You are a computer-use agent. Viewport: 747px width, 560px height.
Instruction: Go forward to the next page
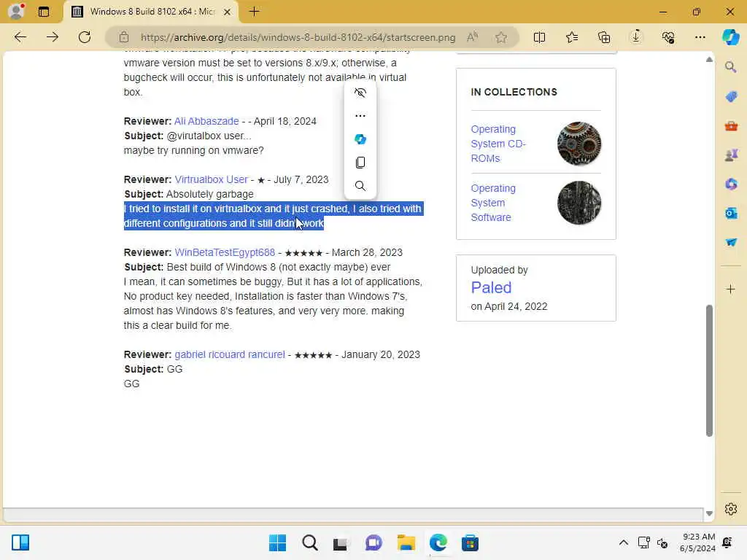(53, 37)
